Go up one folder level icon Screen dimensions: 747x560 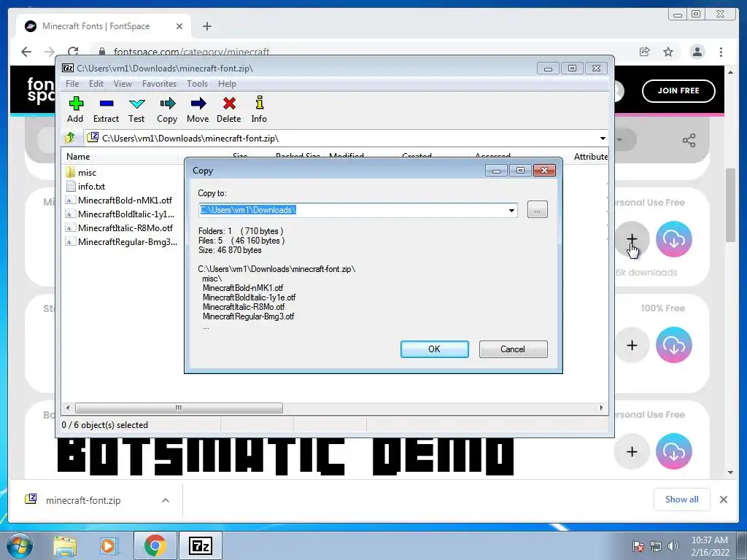70,138
